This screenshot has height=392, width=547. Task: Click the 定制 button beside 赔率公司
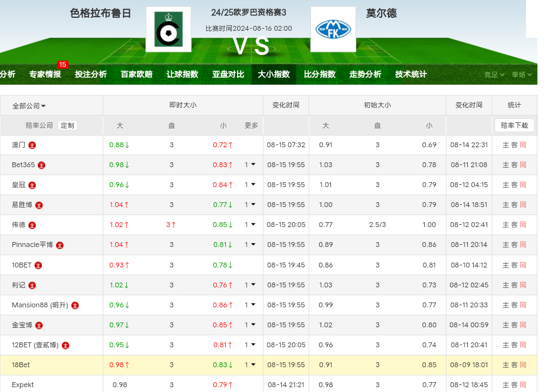(x=67, y=125)
